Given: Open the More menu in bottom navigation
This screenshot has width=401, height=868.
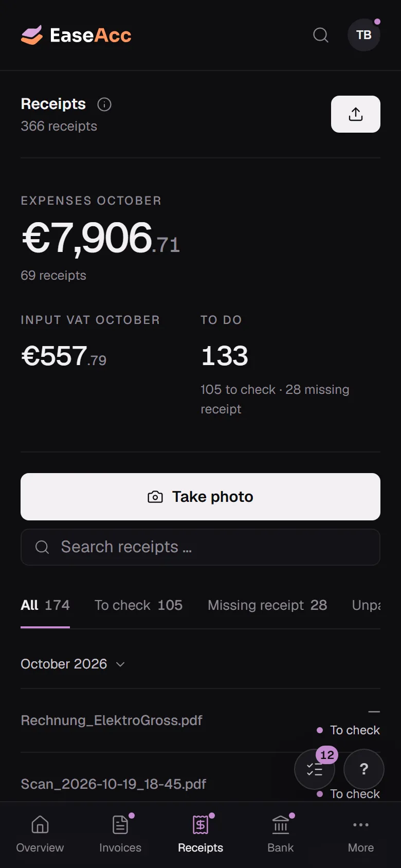Looking at the screenshot, I should 361,834.
